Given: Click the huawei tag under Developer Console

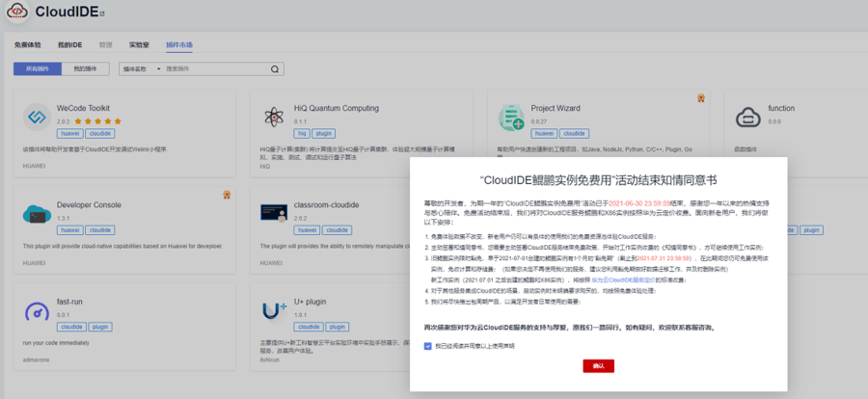Looking at the screenshot, I should [x=69, y=230].
